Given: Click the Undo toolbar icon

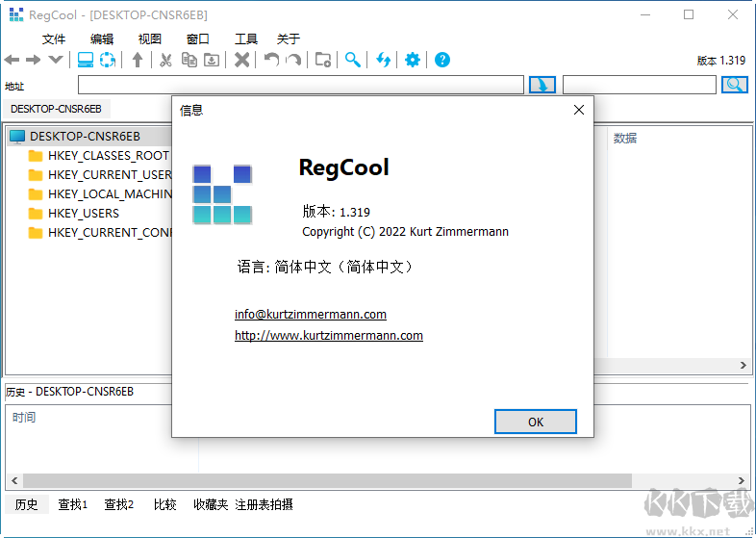Looking at the screenshot, I should point(271,60).
